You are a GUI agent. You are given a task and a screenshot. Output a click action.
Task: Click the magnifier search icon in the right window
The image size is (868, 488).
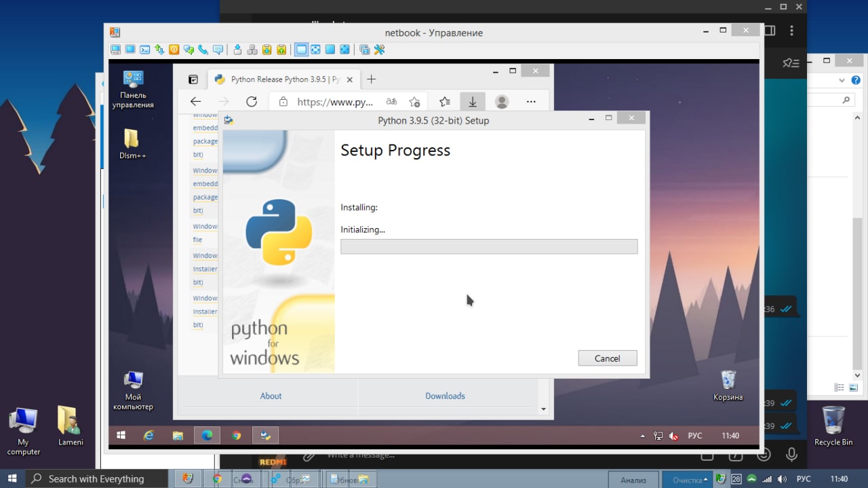(846, 100)
